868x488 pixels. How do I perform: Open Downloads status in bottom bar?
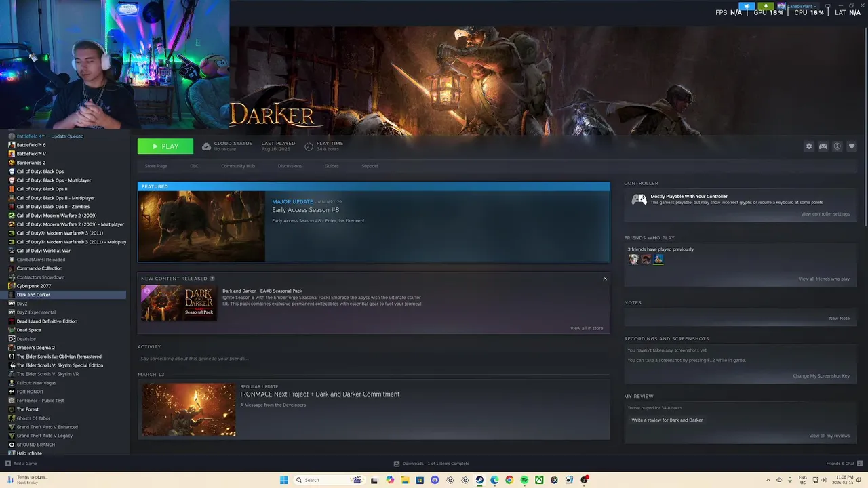coord(431,464)
